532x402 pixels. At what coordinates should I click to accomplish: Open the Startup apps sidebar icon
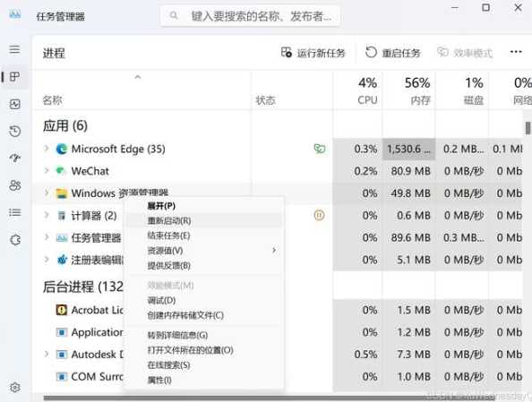[14, 158]
